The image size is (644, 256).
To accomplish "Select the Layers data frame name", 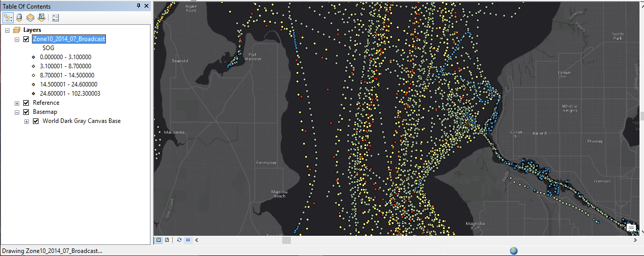I will [x=32, y=30].
